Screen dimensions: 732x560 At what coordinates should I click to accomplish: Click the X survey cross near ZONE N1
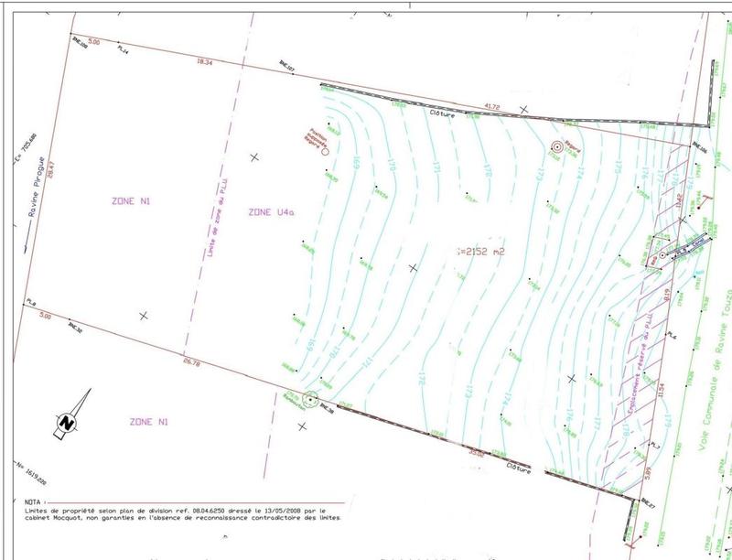point(142,315)
